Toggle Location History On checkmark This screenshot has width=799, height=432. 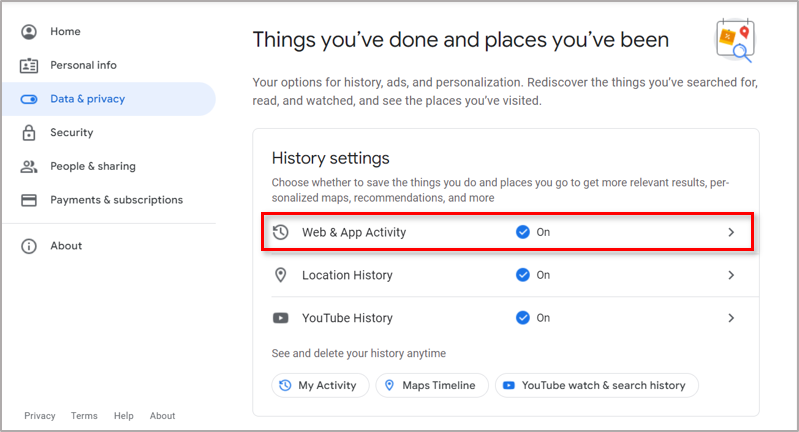pos(522,275)
